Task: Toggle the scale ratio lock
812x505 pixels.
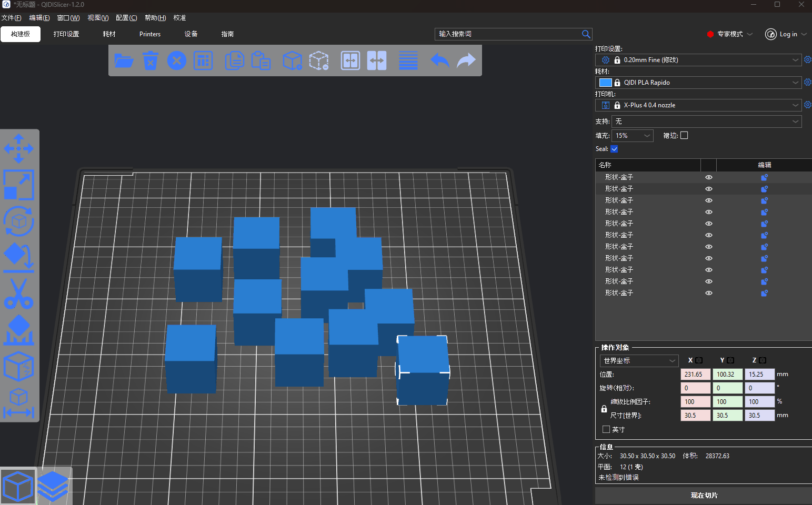Action: [x=604, y=409]
